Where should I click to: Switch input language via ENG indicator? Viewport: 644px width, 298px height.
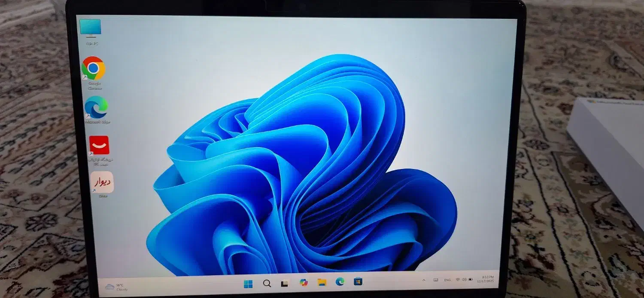point(447,280)
